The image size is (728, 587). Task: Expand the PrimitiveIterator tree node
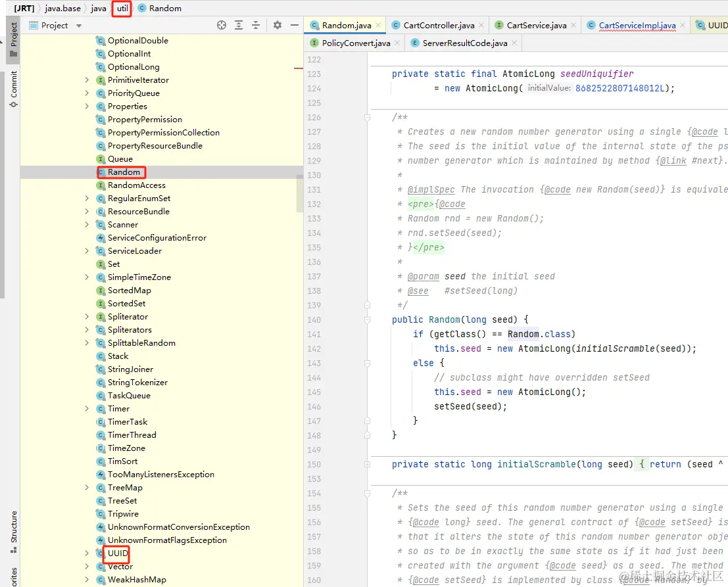tap(87, 80)
